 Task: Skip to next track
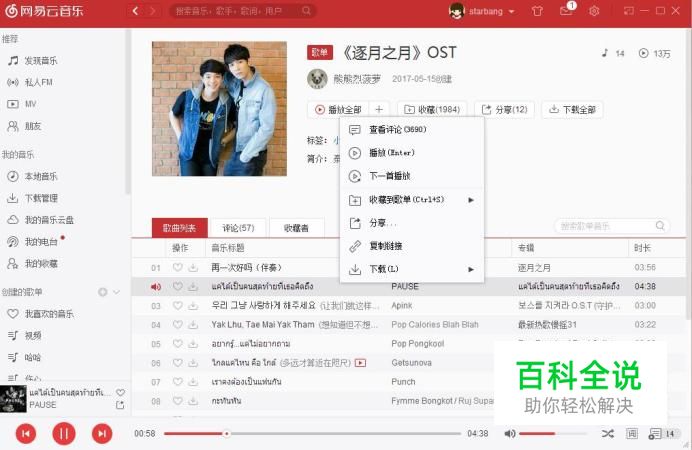102,434
